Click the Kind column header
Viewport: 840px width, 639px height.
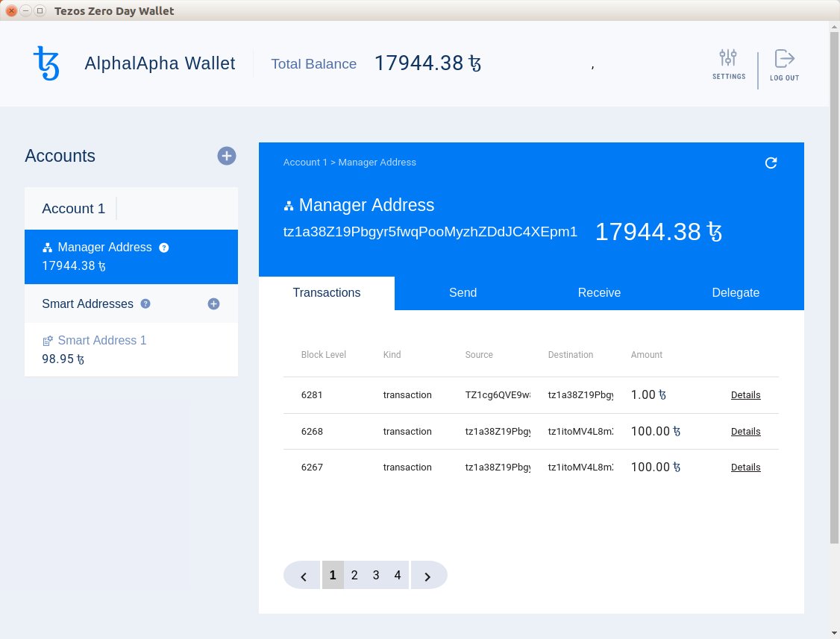[x=392, y=355]
